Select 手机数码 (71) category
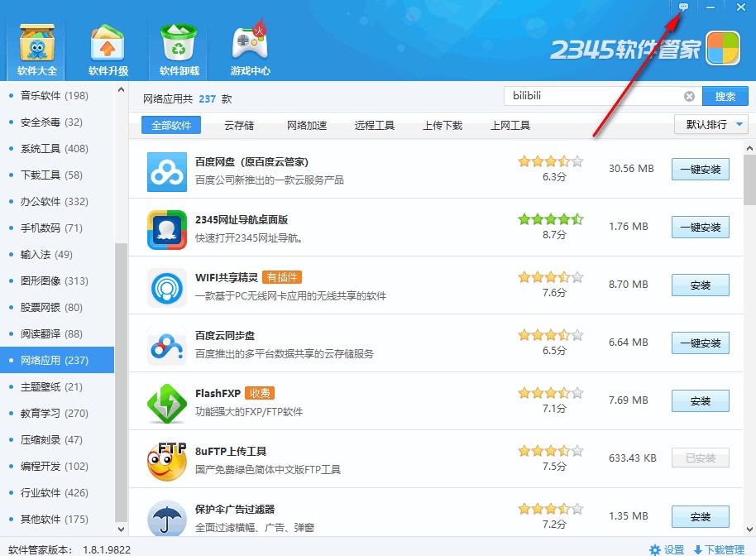Screen dimensions: 756x556 [57, 228]
